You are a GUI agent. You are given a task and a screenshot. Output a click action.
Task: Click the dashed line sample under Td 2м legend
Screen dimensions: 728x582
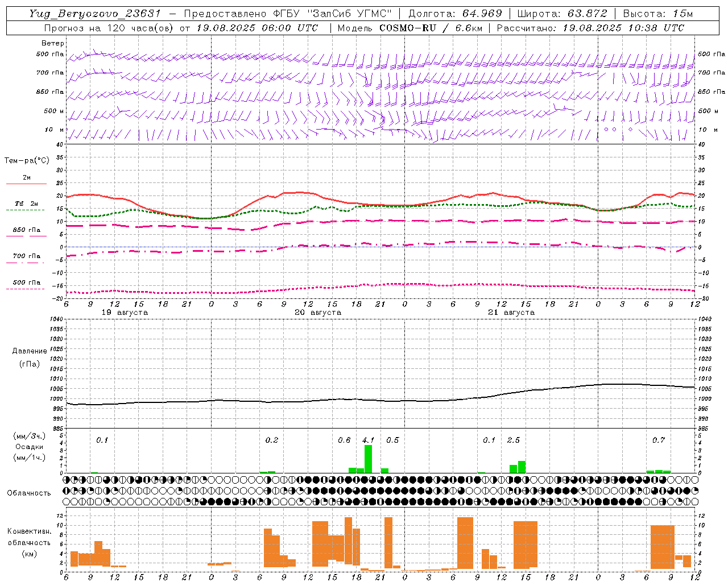26,210
